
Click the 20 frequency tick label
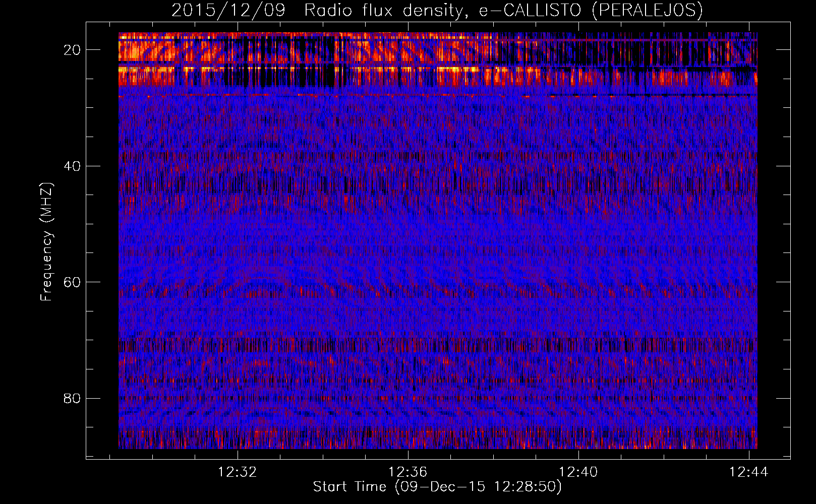coord(72,50)
